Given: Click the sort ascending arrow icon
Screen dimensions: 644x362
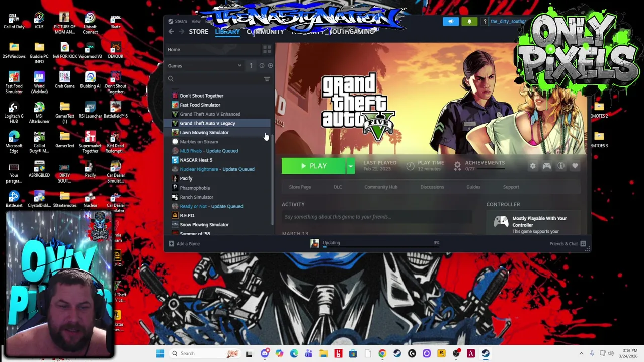Looking at the screenshot, I should point(251,66).
